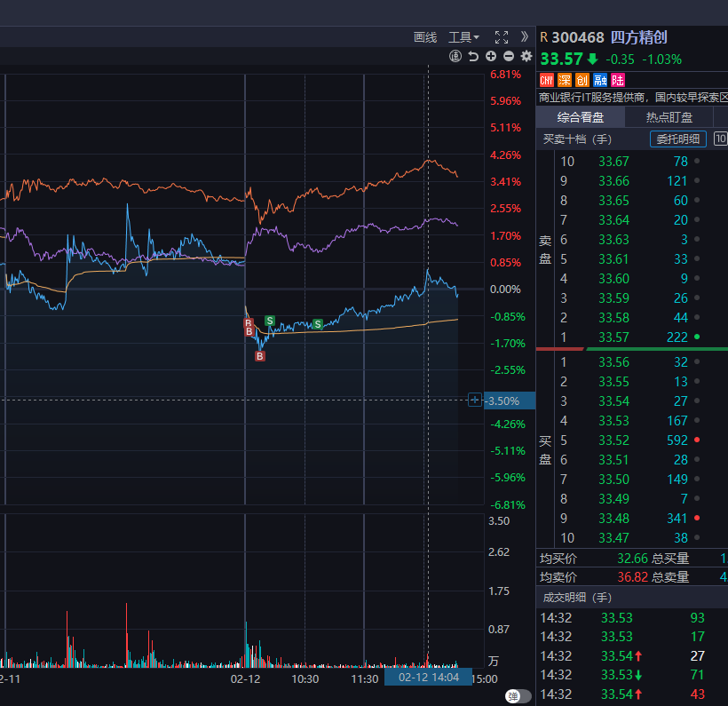The width and height of the screenshot is (728, 706).
Task: Click the circled 通 icon in chart toolbar
Action: tap(455, 57)
